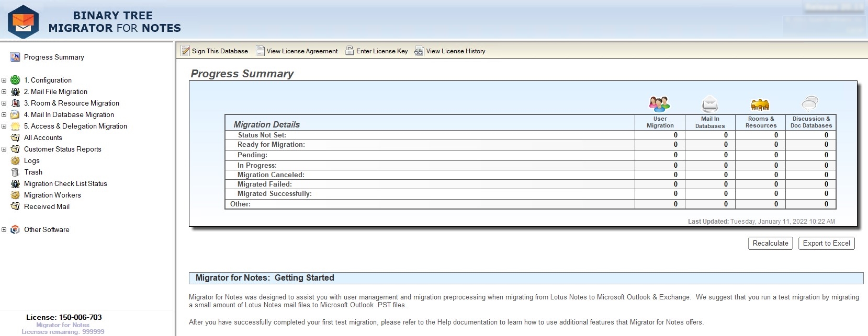This screenshot has height=336, width=868.
Task: Click the 'Last Updated' timestamp text
Action: [761, 222]
